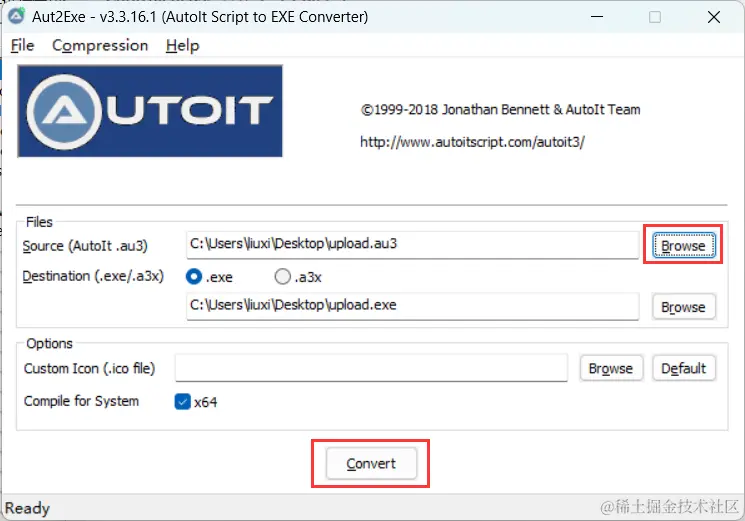The image size is (745, 521).
Task: Click the destination path field with upload.exe
Action: tap(412, 306)
